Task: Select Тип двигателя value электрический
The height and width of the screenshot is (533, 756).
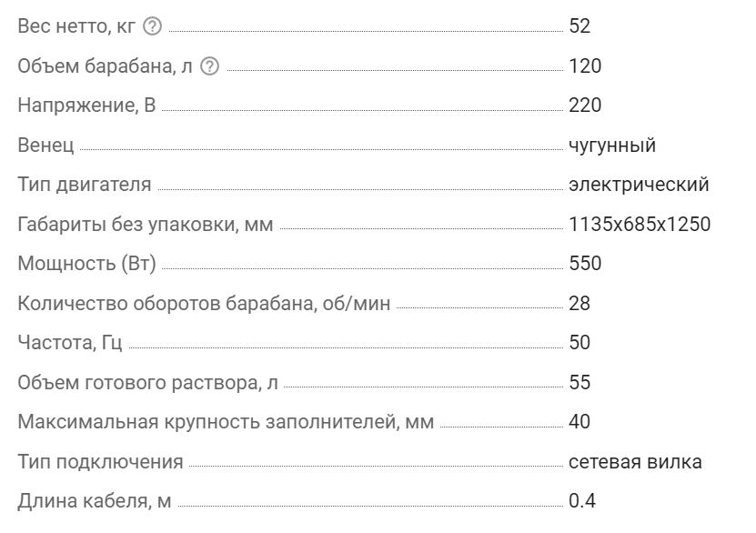Action: (639, 185)
